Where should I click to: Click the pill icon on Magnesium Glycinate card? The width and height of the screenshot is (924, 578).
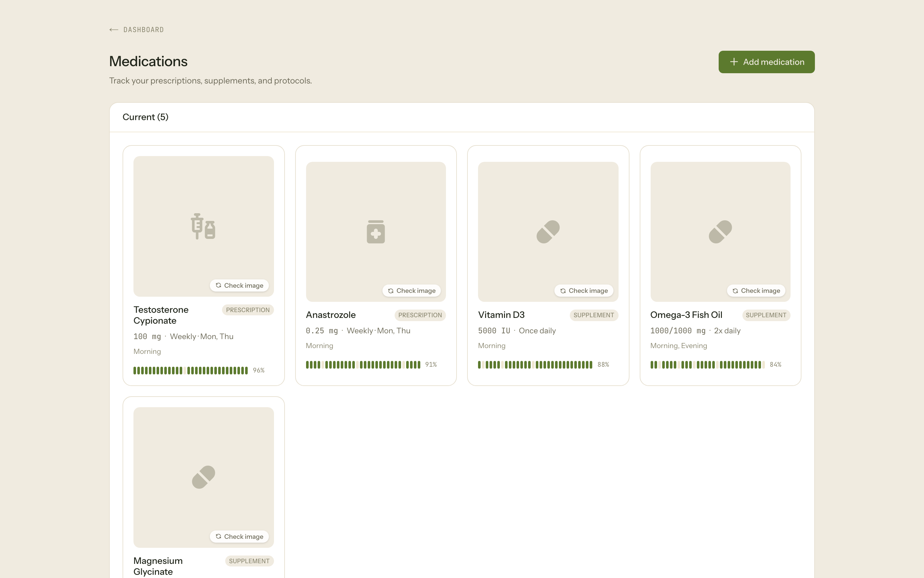point(203,477)
